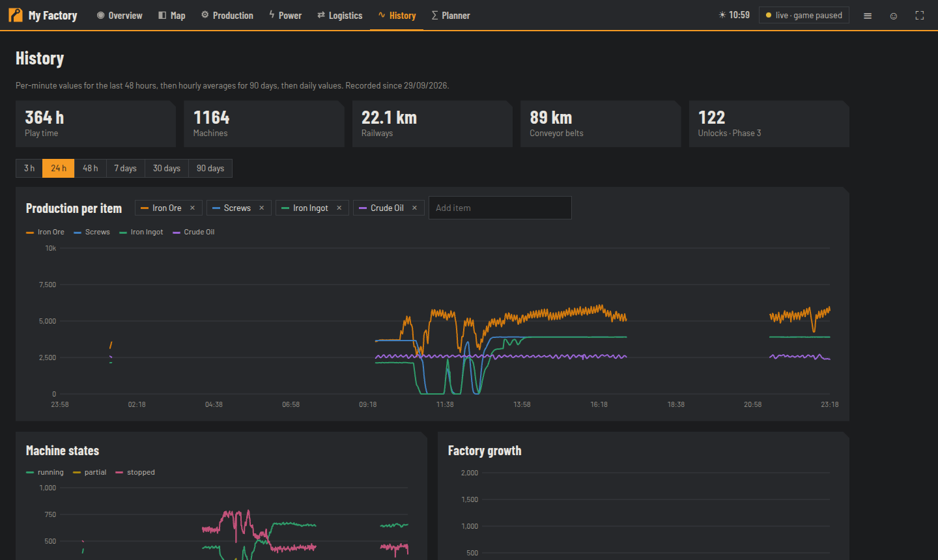Image resolution: width=938 pixels, height=560 pixels.
Task: Remove Iron Ore chip using its x
Action: click(192, 208)
